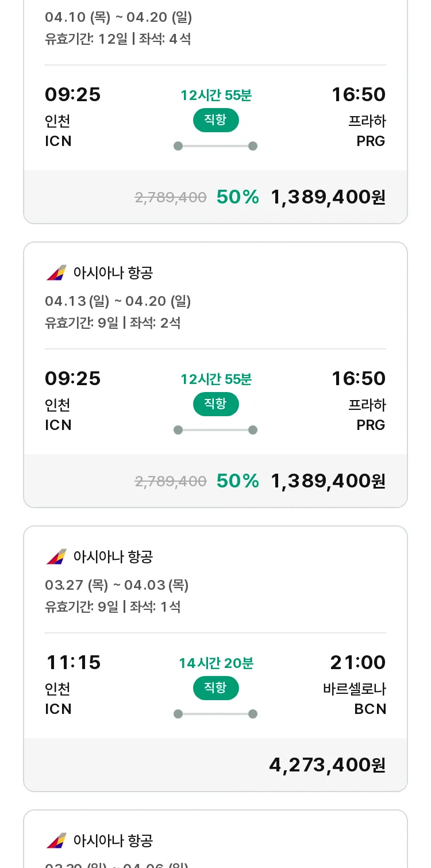Tap the 14시간 20분 flight duration text

(216, 663)
